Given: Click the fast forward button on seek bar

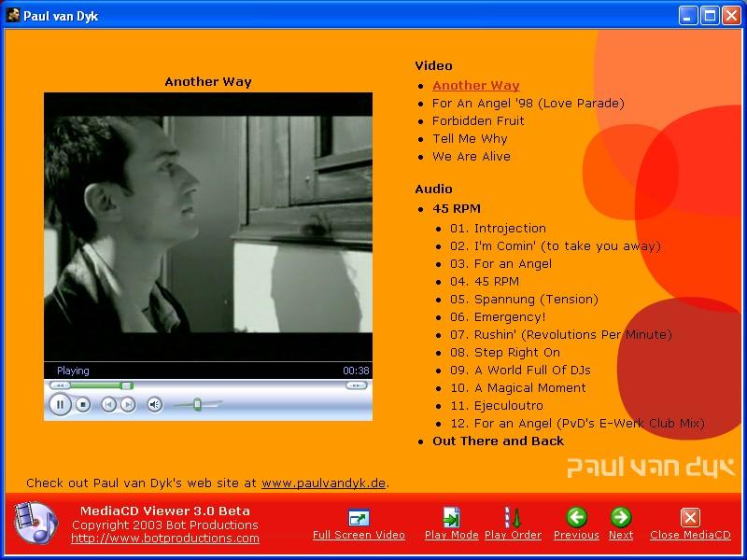Looking at the screenshot, I should (357, 385).
